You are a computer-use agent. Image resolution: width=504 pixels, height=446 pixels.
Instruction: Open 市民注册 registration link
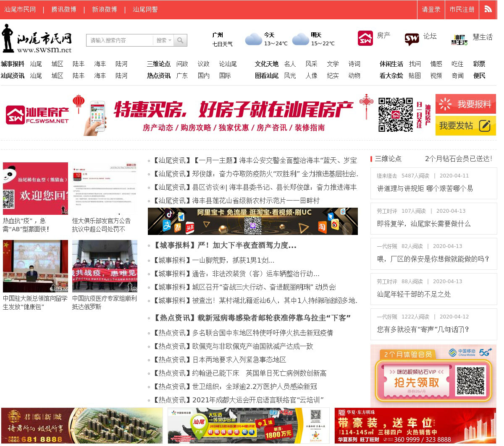462,9
